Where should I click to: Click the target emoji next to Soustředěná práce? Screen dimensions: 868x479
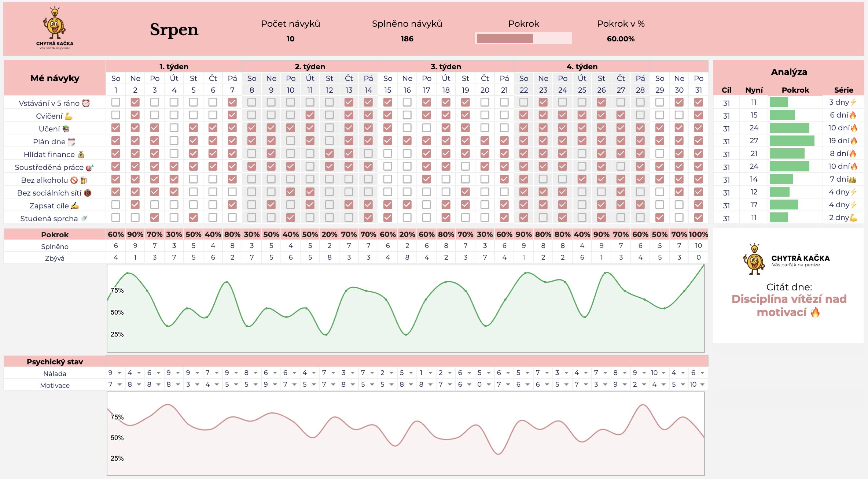coord(89,168)
